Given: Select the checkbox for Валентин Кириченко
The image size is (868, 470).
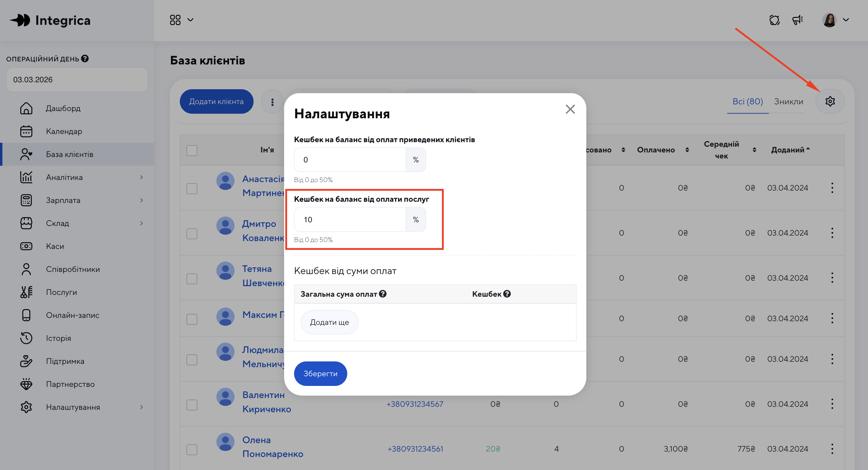Looking at the screenshot, I should click(192, 405).
